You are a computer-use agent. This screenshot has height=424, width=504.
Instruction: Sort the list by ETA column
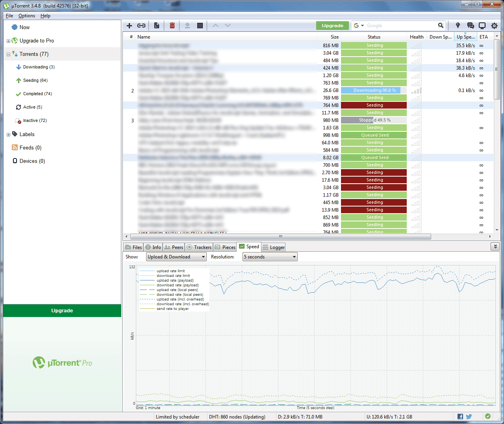tap(484, 37)
